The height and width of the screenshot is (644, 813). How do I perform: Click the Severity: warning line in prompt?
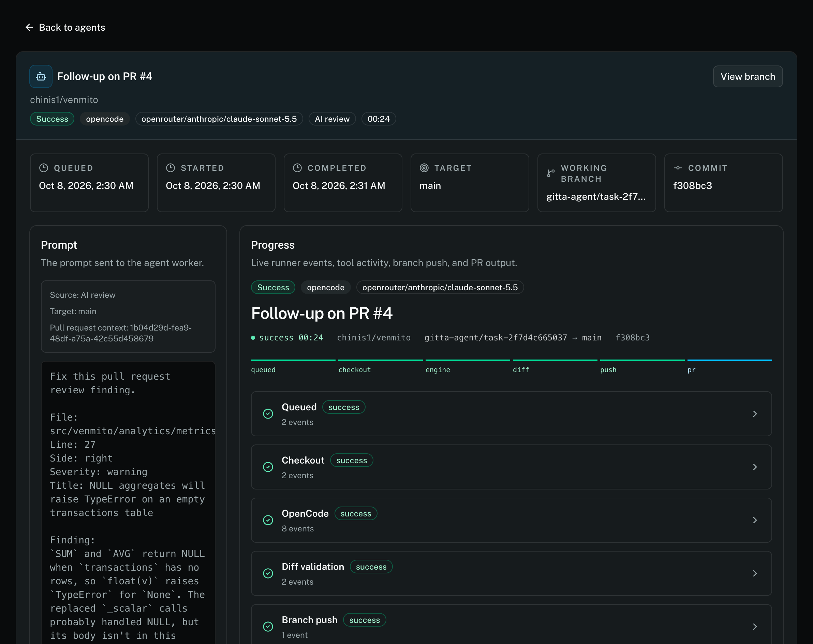point(98,472)
